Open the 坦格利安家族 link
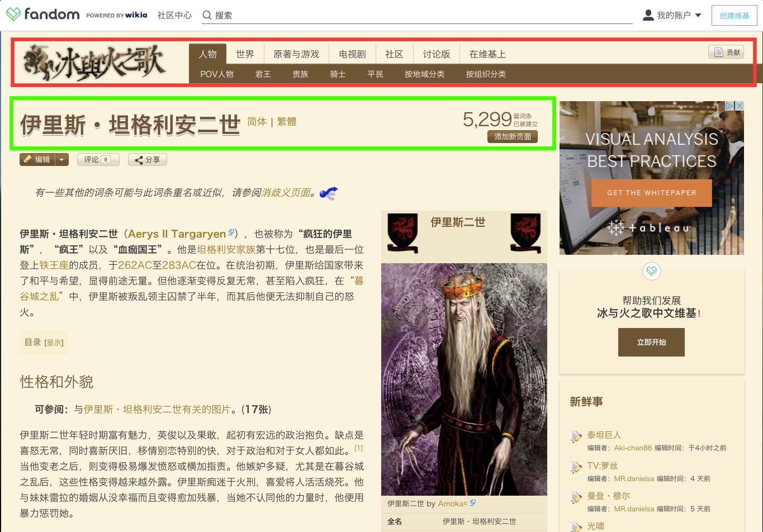The height and width of the screenshot is (532, 763). coord(226,250)
